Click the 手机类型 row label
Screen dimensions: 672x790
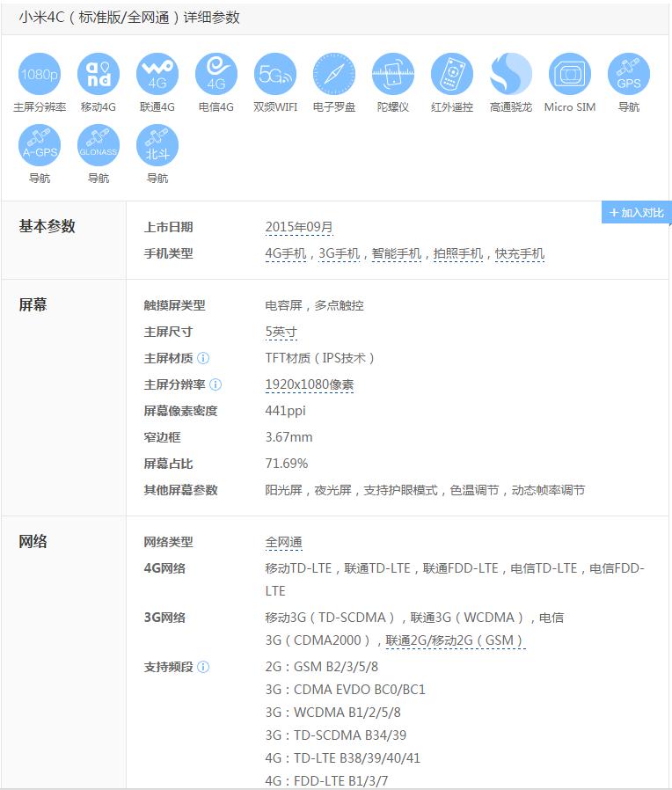[x=168, y=253]
